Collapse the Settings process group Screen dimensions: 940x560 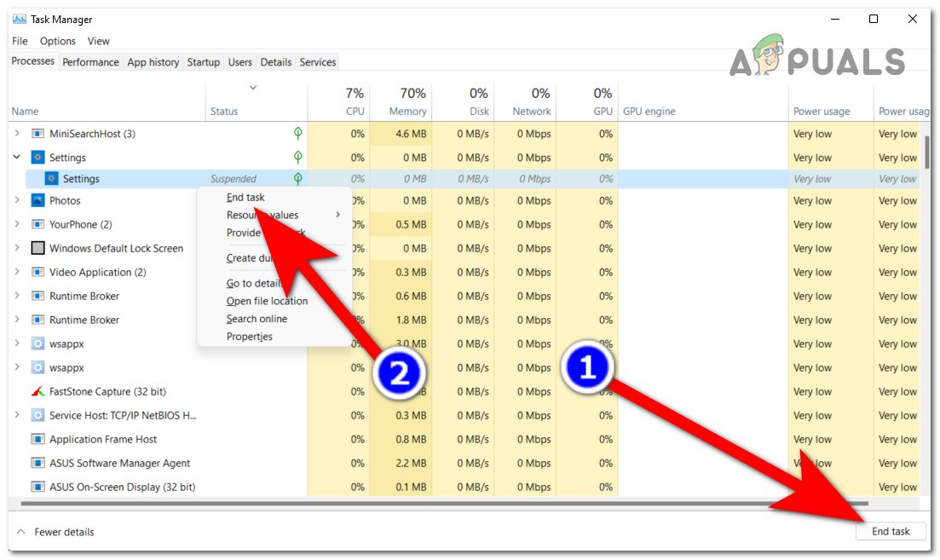point(17,157)
